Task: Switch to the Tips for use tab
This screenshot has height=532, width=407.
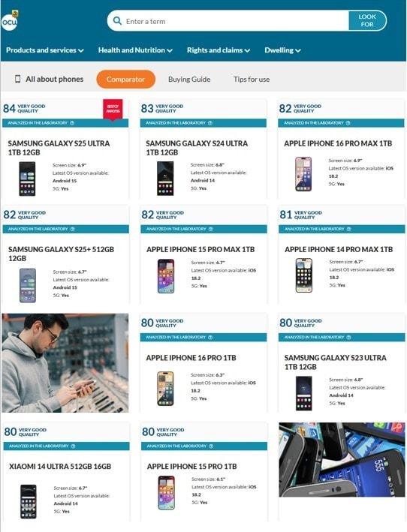Action: tap(252, 80)
